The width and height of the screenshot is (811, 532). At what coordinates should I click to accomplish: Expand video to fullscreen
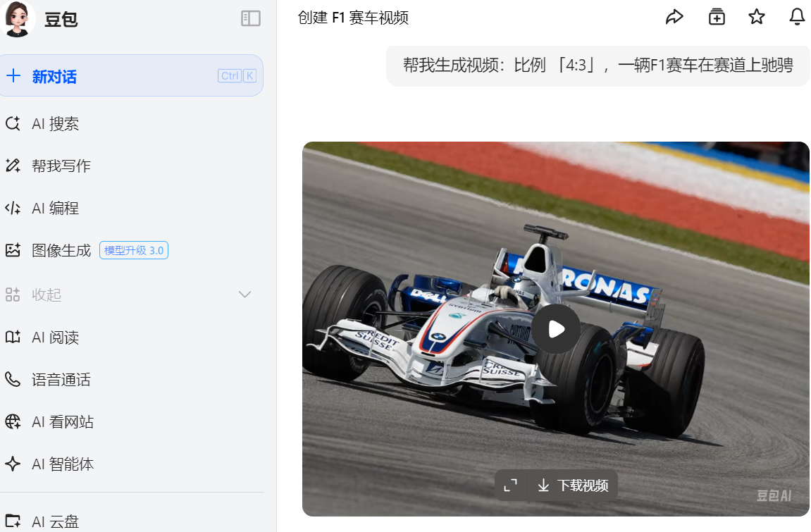(x=511, y=485)
